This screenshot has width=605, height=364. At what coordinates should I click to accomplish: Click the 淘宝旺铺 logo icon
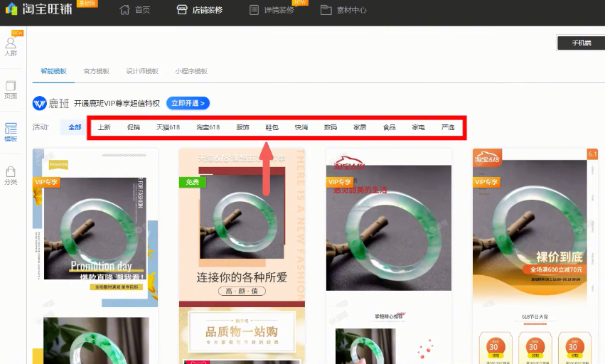coord(11,9)
